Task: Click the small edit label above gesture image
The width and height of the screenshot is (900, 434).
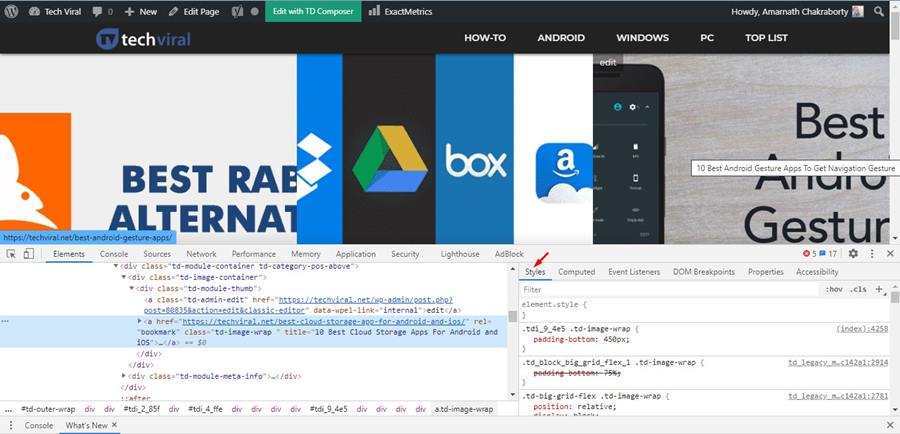Action: coord(608,63)
